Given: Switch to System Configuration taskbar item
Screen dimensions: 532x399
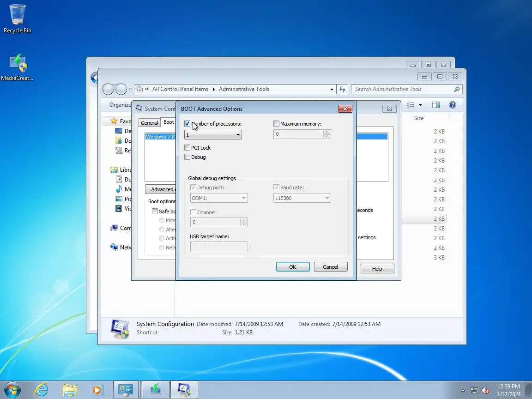Looking at the screenshot, I should (x=184, y=390).
